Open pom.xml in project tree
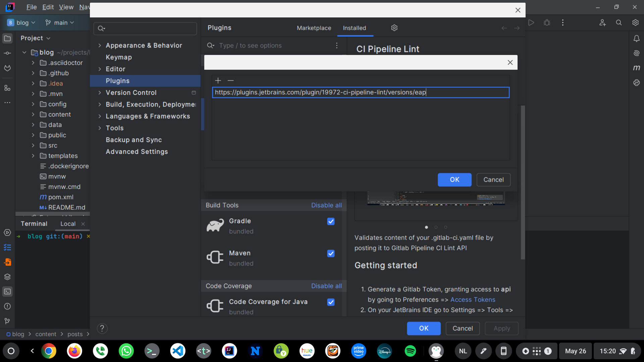The image size is (644, 362). click(x=60, y=197)
